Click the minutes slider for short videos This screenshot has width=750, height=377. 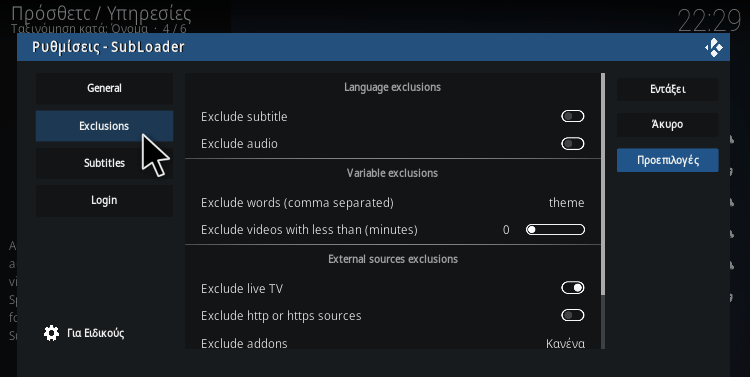coord(555,230)
